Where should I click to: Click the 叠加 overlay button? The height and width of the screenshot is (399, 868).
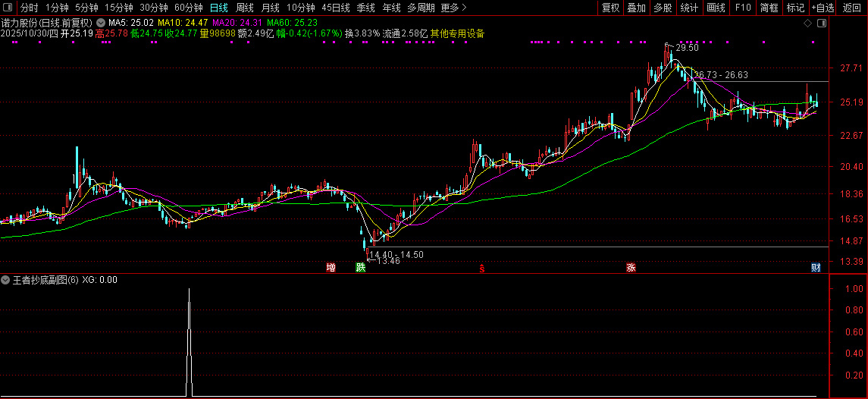pyautogui.click(x=637, y=8)
